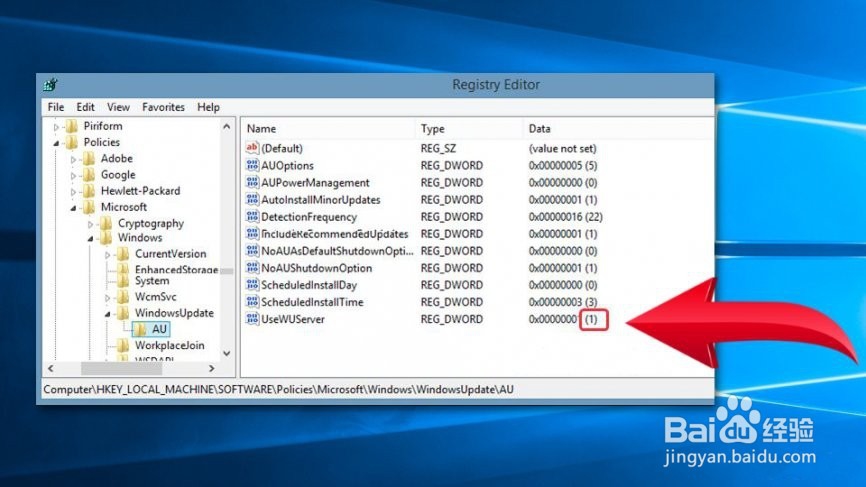Select the AU folder icon
Viewport: 866px width, 487px height.
140,329
